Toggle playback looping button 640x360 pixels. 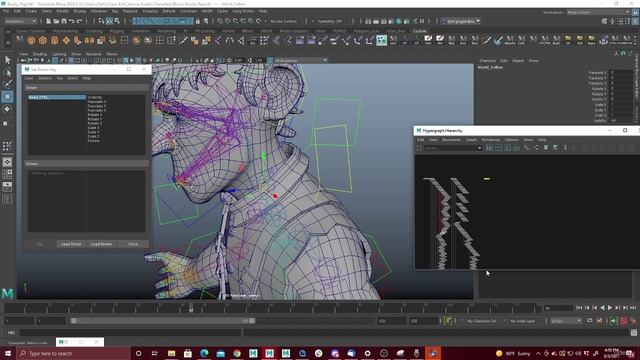[589, 321]
